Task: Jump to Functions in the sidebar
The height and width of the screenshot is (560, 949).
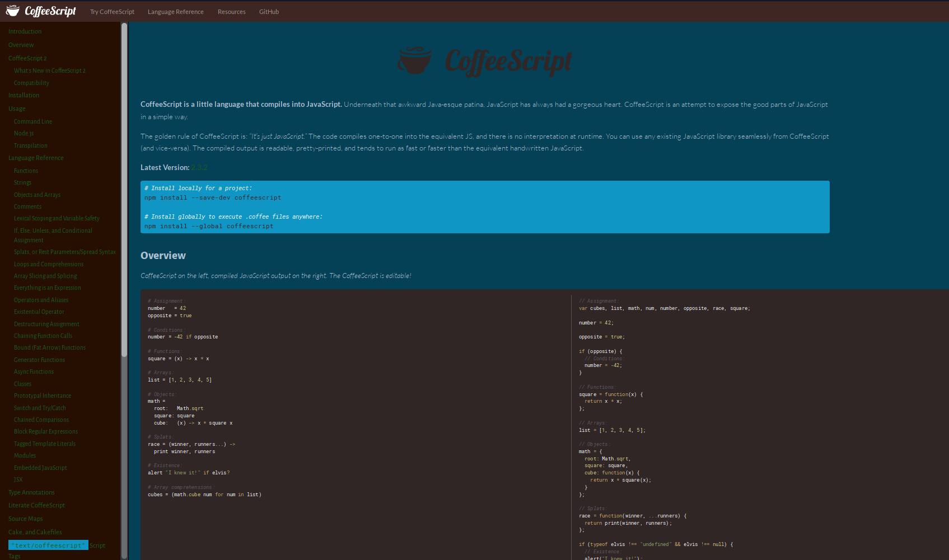Action: pos(26,171)
